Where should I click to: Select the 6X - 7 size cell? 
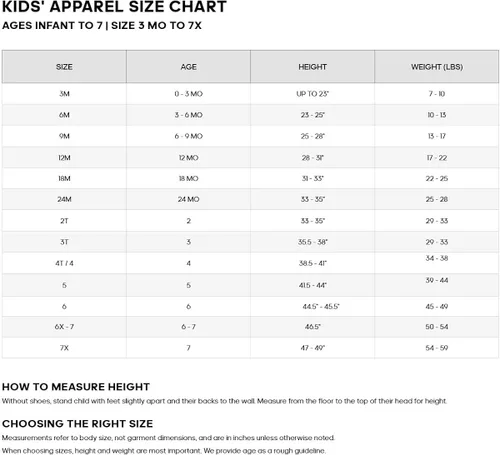[x=64, y=327]
